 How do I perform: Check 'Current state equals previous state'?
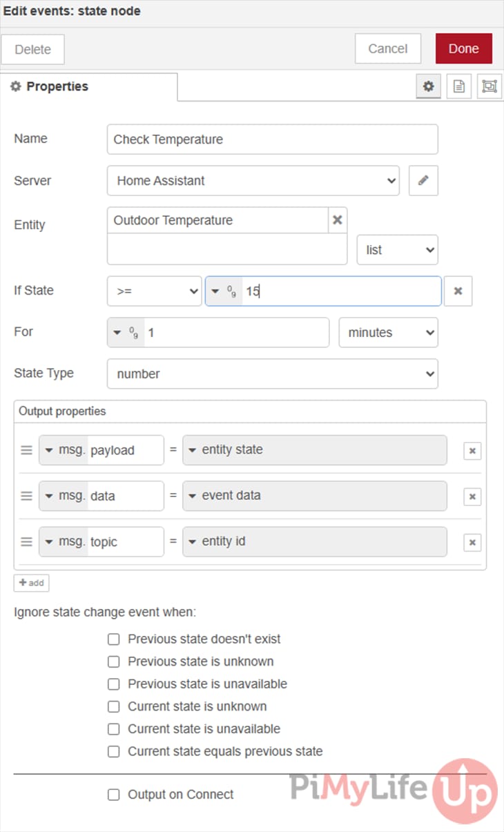coord(114,751)
